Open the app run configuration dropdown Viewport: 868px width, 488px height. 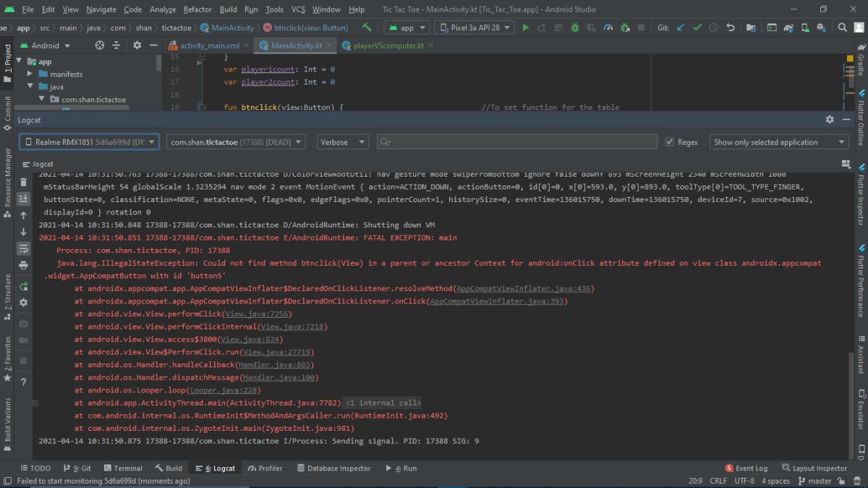tap(407, 28)
